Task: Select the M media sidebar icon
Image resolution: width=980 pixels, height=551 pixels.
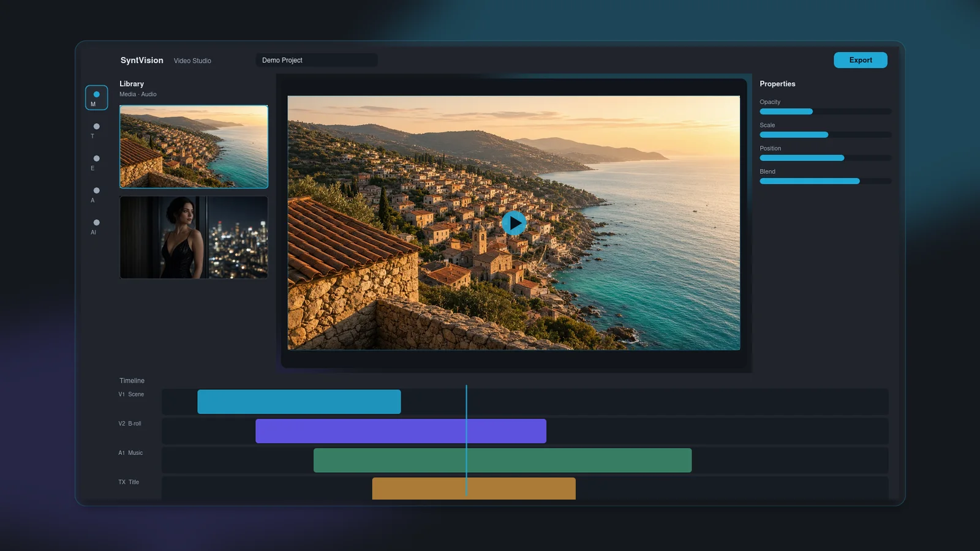Action: tap(96, 98)
